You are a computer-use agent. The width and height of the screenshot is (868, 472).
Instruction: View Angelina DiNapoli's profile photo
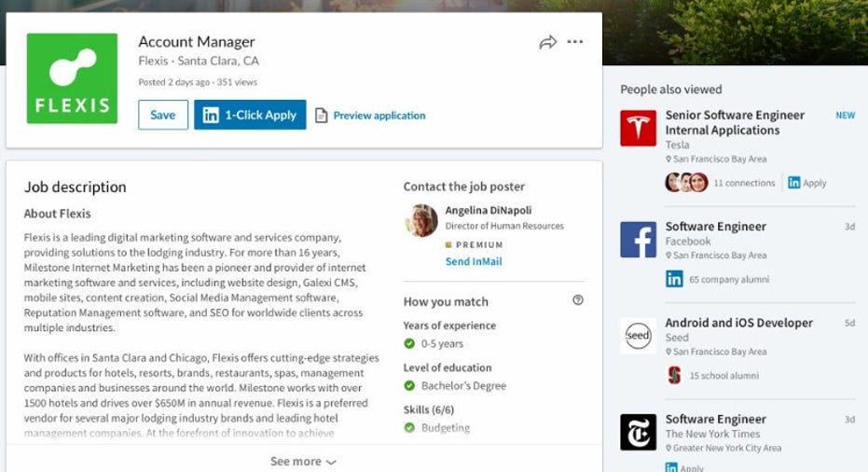(421, 220)
